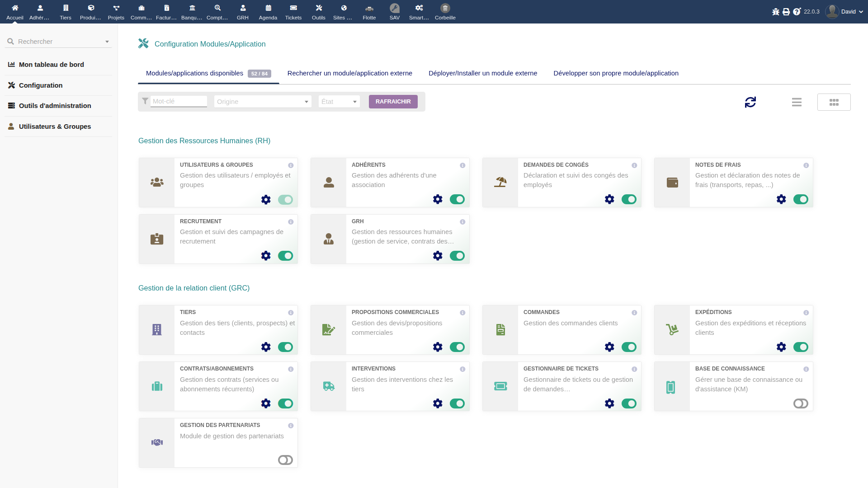
Task: Enable Gestion des partenariats toggle
Action: tap(285, 460)
